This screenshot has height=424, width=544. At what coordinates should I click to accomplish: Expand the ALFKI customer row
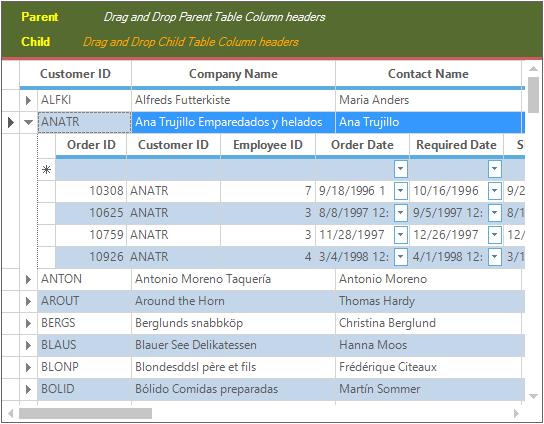(x=28, y=100)
